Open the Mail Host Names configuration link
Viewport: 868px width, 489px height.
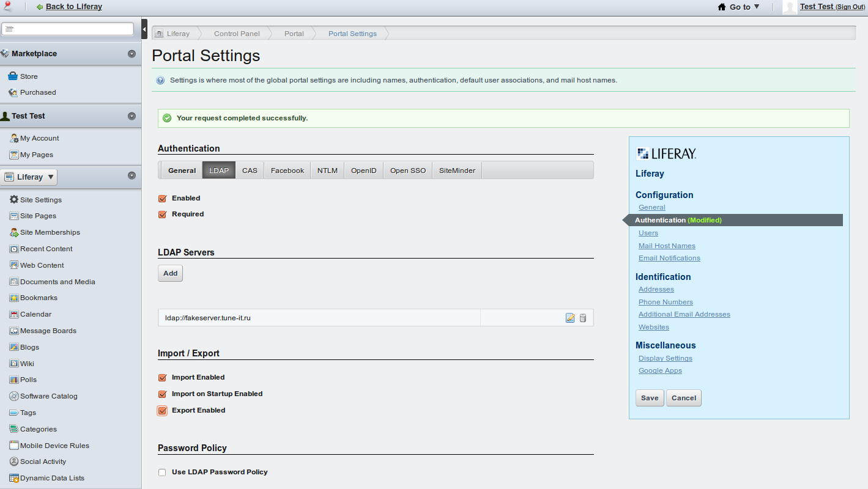pos(667,246)
